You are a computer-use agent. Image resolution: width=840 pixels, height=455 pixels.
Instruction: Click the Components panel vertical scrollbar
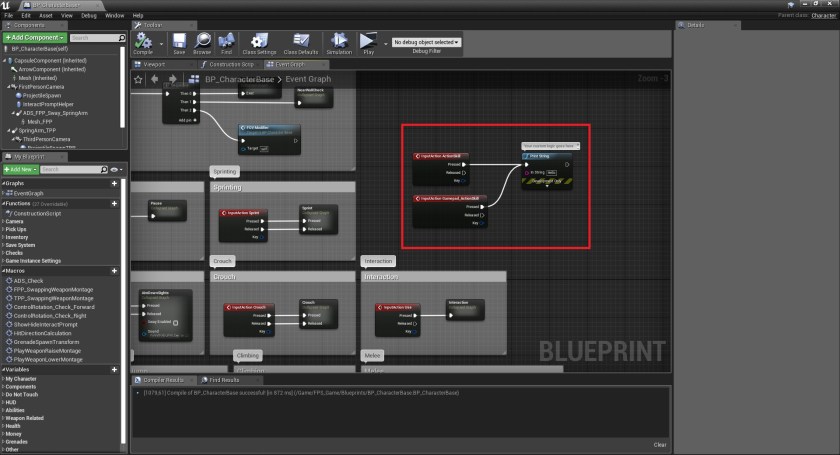(x=123, y=87)
